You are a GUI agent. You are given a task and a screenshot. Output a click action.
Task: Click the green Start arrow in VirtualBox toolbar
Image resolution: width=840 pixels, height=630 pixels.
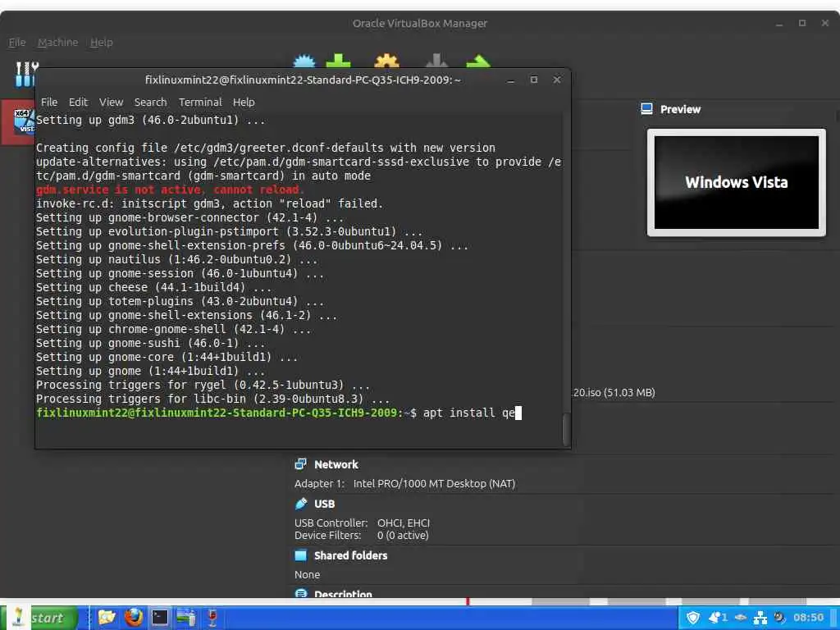coord(478,61)
